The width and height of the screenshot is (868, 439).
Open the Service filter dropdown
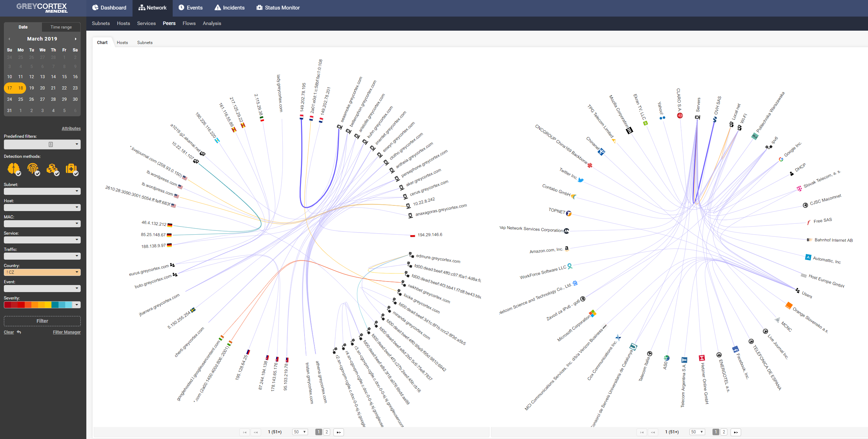click(x=42, y=240)
